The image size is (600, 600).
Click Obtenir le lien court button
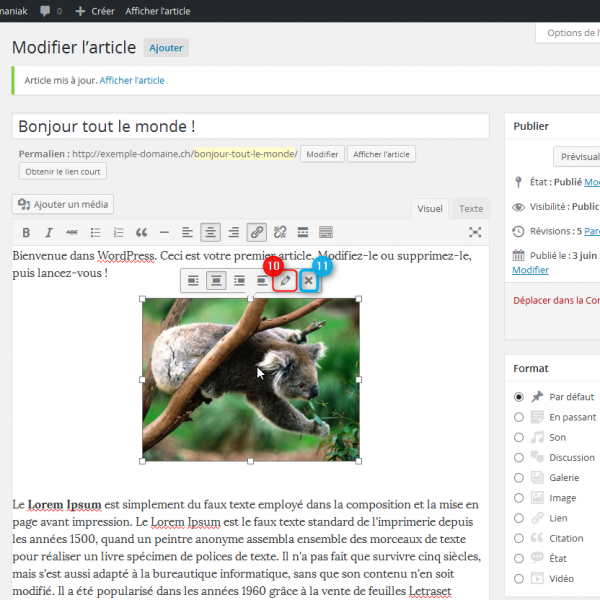click(x=62, y=171)
